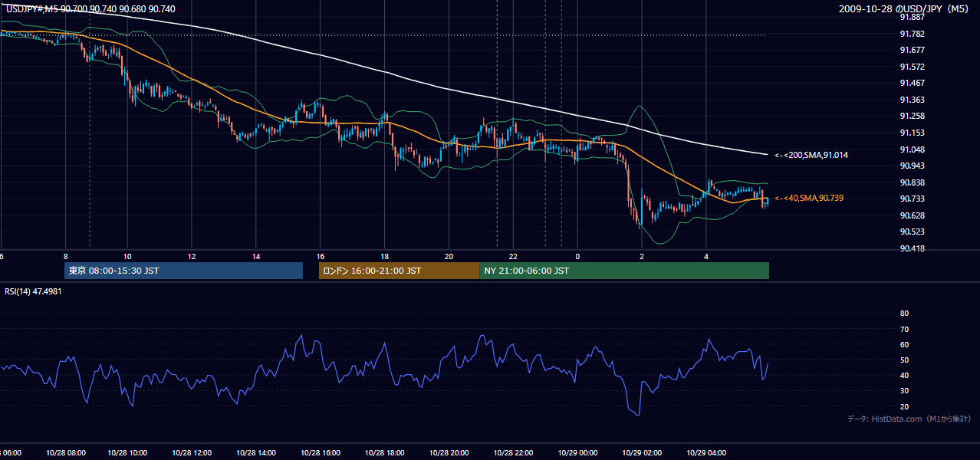This screenshot has width=980, height=460.
Task: Click RSI axis level 20
Action: (x=904, y=406)
